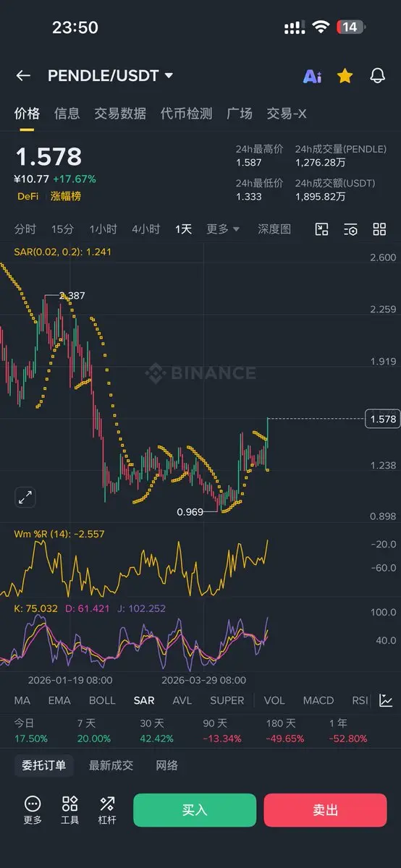
Task: Select the 网络 tab
Action: (167, 765)
